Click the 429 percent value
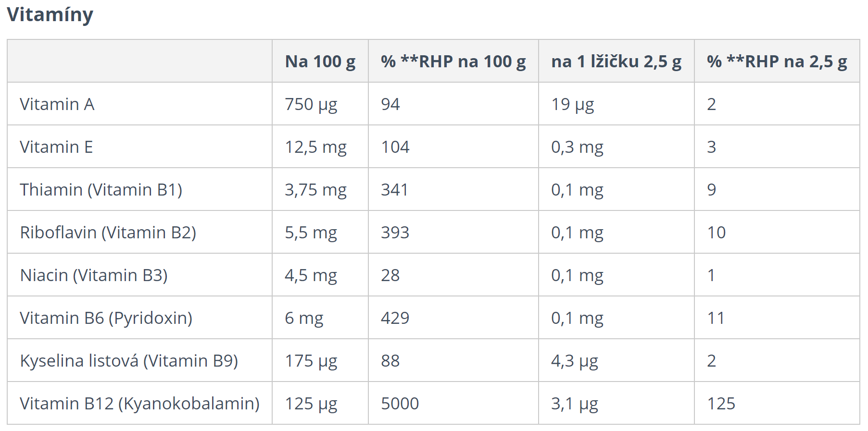This screenshot has height=431, width=868. click(x=395, y=318)
